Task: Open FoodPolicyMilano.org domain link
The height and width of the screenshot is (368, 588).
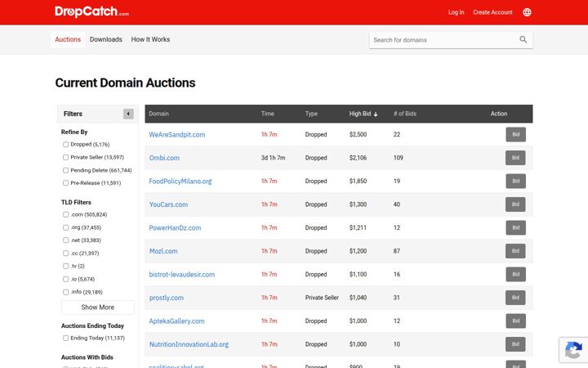Action: point(180,181)
